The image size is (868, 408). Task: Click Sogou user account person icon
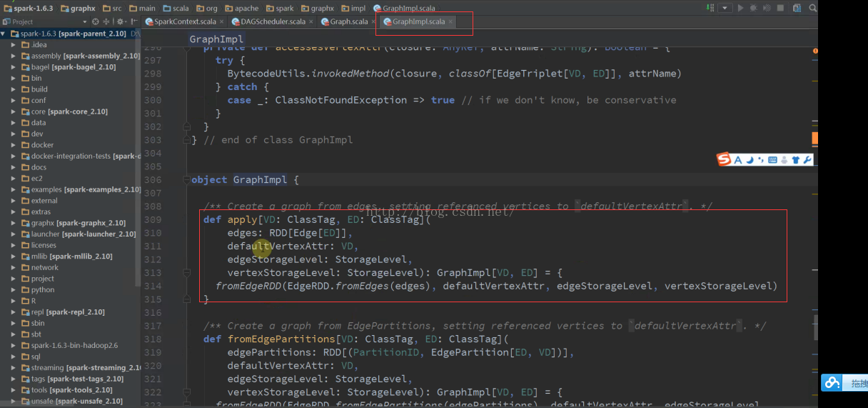784,159
